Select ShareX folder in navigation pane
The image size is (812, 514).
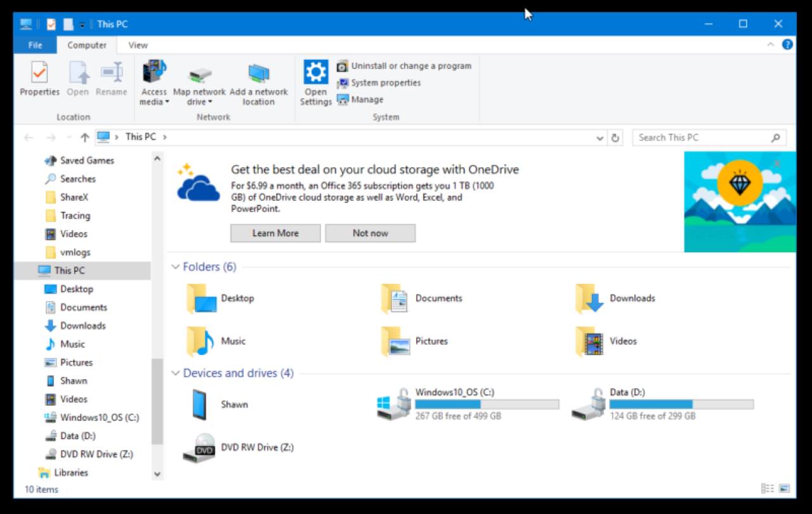pos(68,197)
